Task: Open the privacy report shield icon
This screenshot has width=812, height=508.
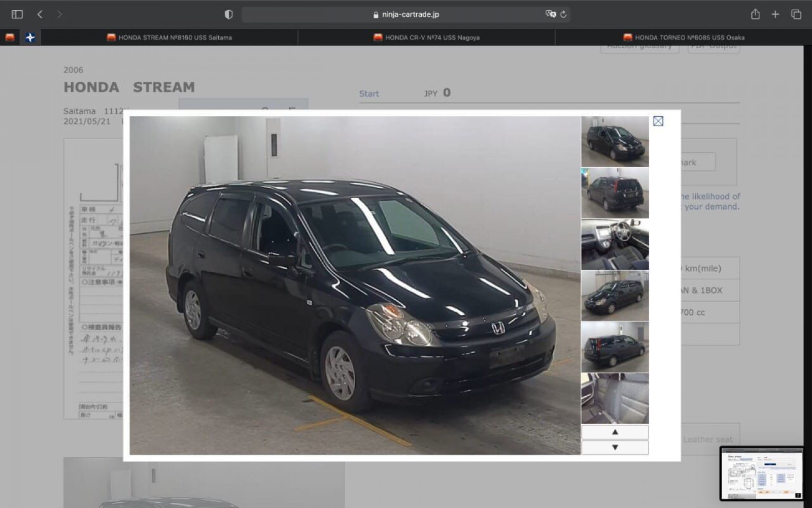Action: tap(228, 14)
